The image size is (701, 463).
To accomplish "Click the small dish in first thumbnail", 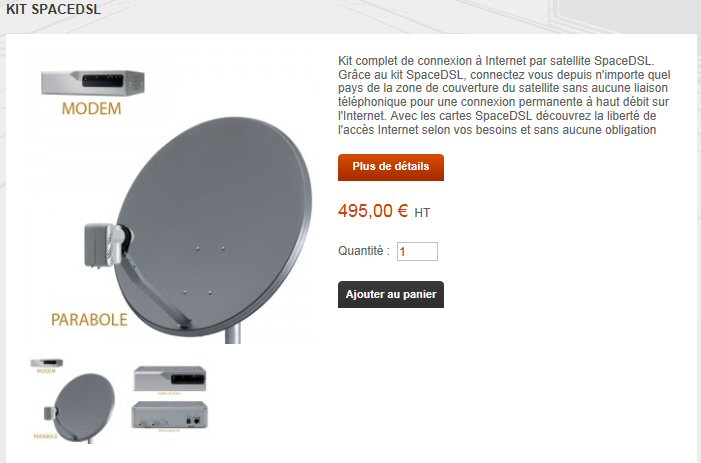I will [80, 408].
